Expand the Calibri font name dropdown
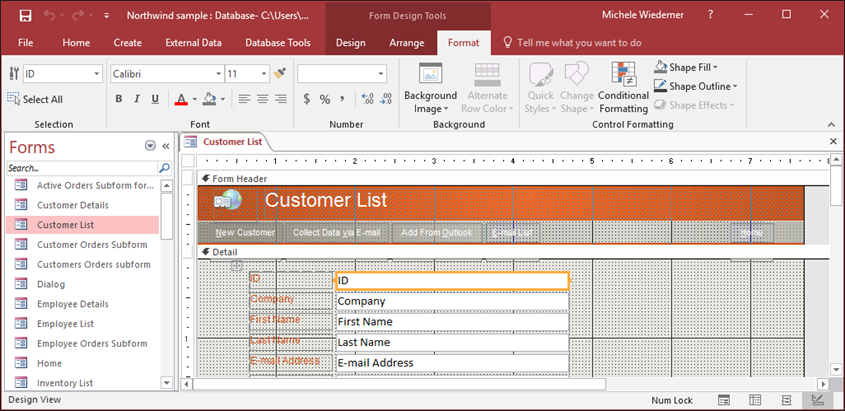This screenshot has width=845, height=411. (218, 74)
